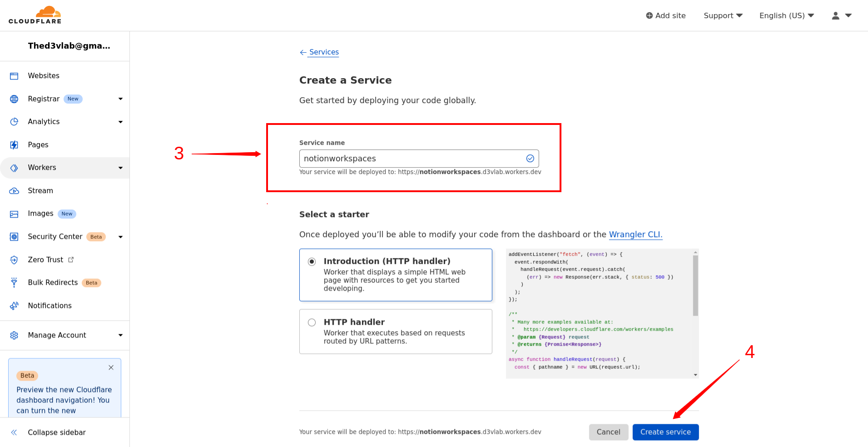The image size is (868, 447).
Task: Click the Beta tag in preview notice
Action: click(x=27, y=376)
